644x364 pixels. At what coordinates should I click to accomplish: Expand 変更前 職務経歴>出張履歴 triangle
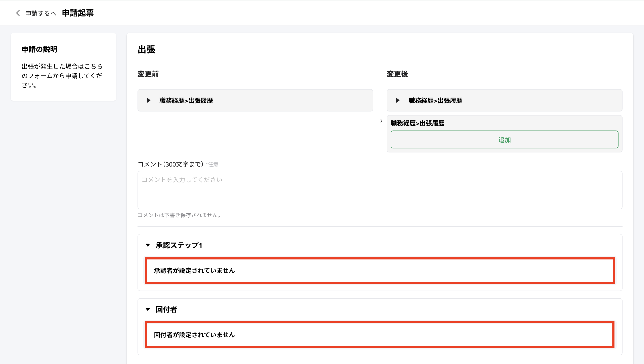(148, 100)
